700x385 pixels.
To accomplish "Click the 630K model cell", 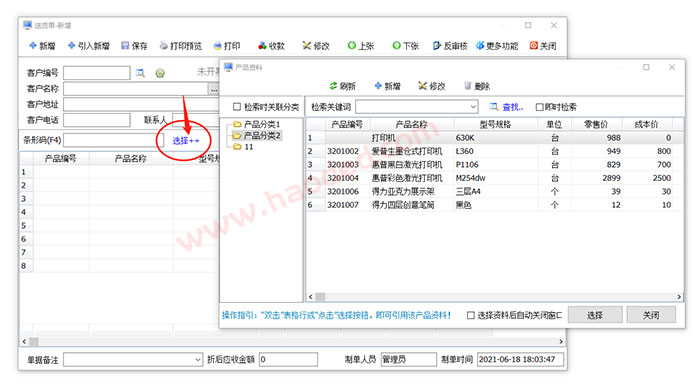I will 496,138.
